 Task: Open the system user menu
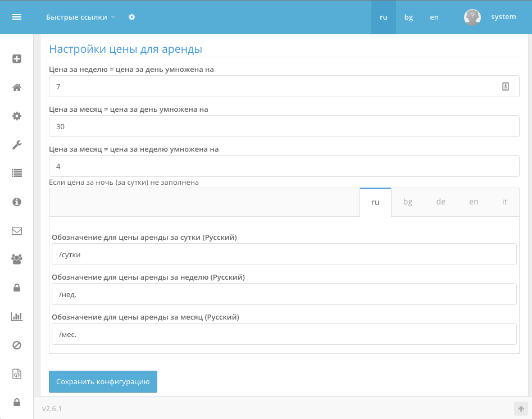(490, 17)
